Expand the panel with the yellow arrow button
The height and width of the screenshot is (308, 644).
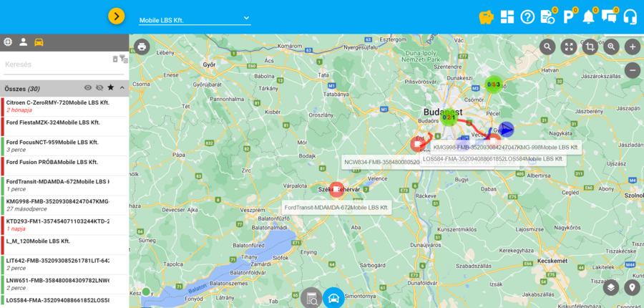(117, 16)
